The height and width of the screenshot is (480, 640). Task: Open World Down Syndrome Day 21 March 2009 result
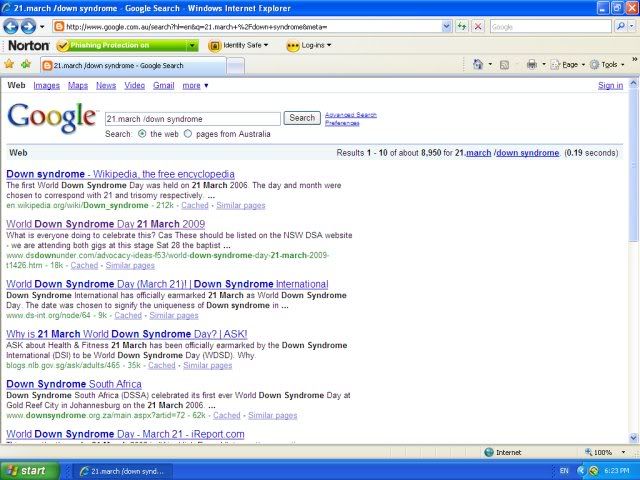(x=106, y=224)
